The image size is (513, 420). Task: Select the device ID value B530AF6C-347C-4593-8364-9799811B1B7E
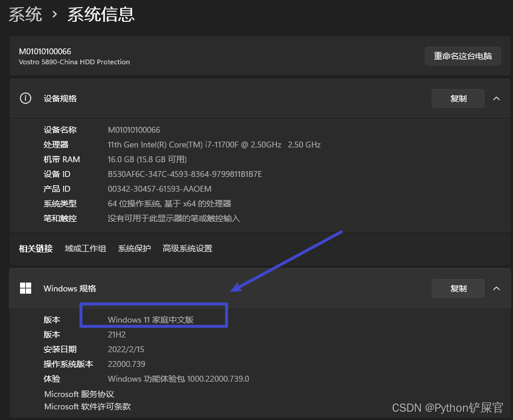click(x=185, y=174)
